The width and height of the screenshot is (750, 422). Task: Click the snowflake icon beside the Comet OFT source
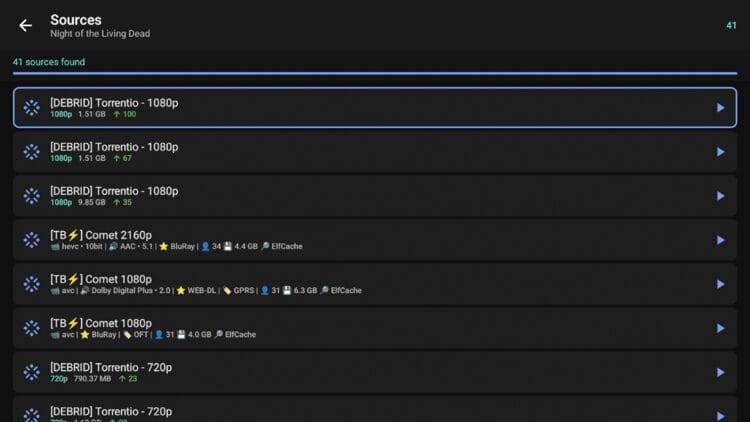click(32, 328)
